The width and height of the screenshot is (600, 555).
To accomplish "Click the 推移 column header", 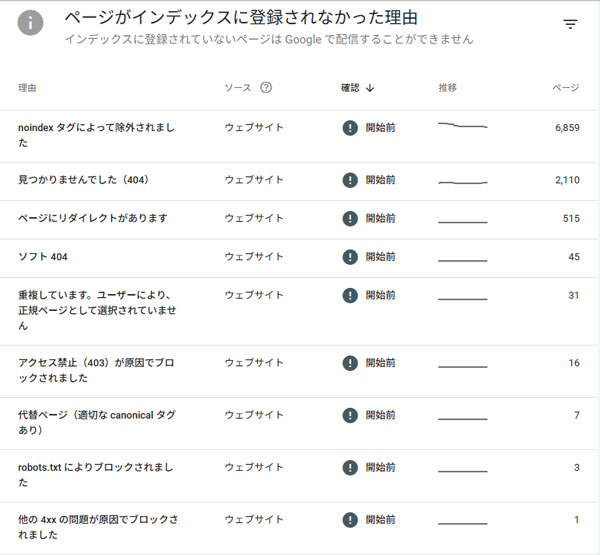I will point(447,88).
